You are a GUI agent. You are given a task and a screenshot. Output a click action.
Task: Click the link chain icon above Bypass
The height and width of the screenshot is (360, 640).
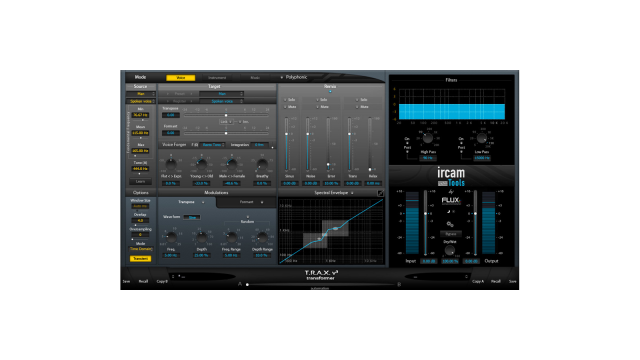coord(450,224)
